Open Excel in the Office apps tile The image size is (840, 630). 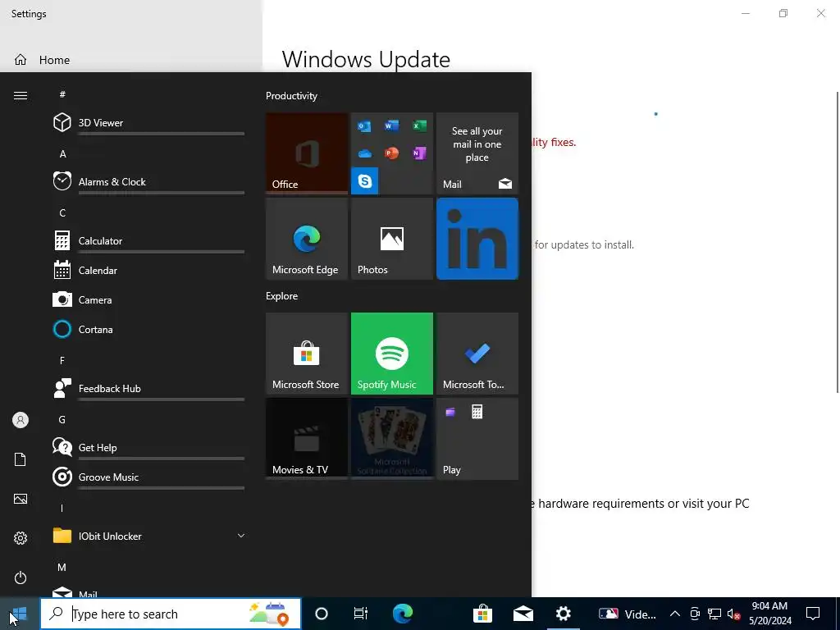click(419, 126)
